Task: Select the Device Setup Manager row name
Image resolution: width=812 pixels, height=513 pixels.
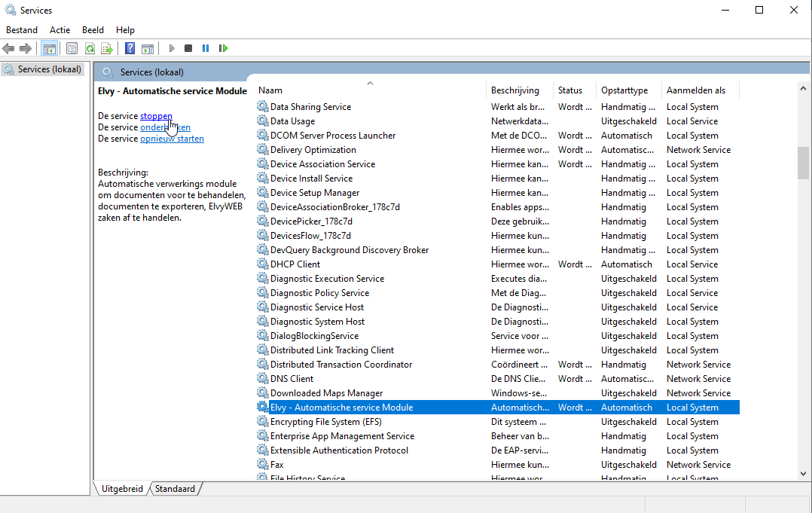Action: click(315, 193)
